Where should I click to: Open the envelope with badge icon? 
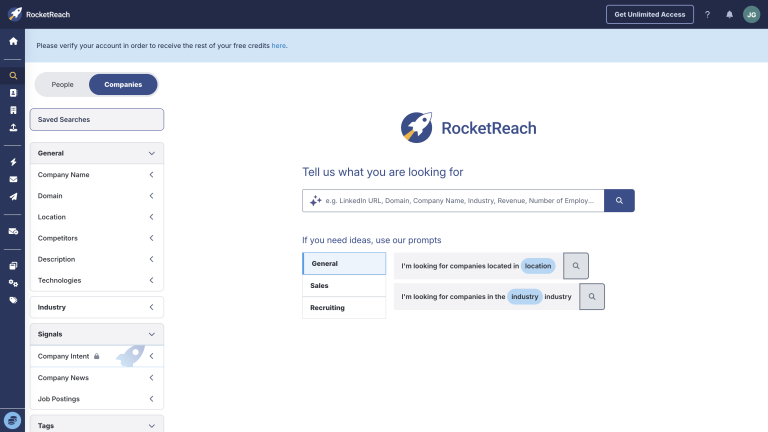click(x=13, y=231)
